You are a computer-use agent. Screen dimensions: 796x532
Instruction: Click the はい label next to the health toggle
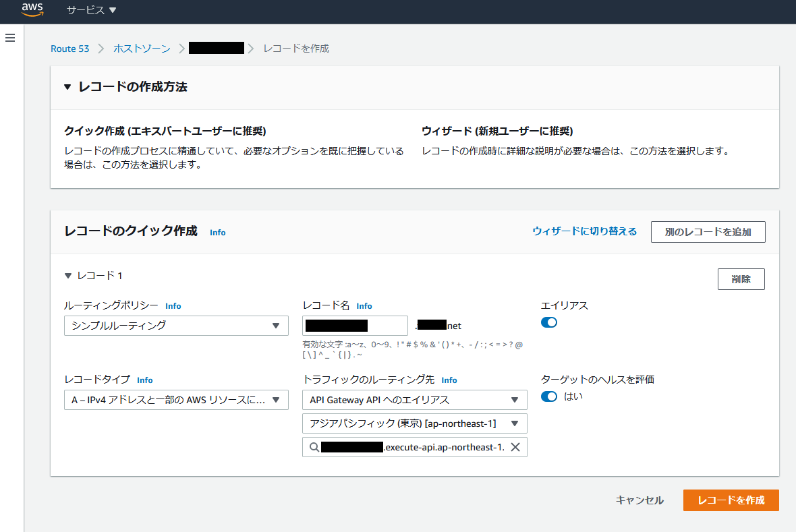573,396
